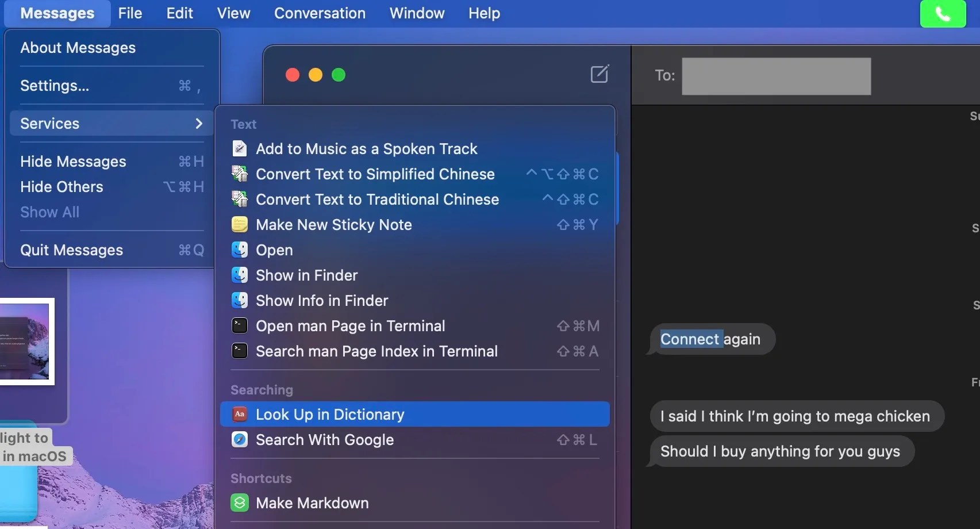Viewport: 980px width, 529px height.
Task: Expand the Services submenu chevron
Action: pyautogui.click(x=199, y=123)
